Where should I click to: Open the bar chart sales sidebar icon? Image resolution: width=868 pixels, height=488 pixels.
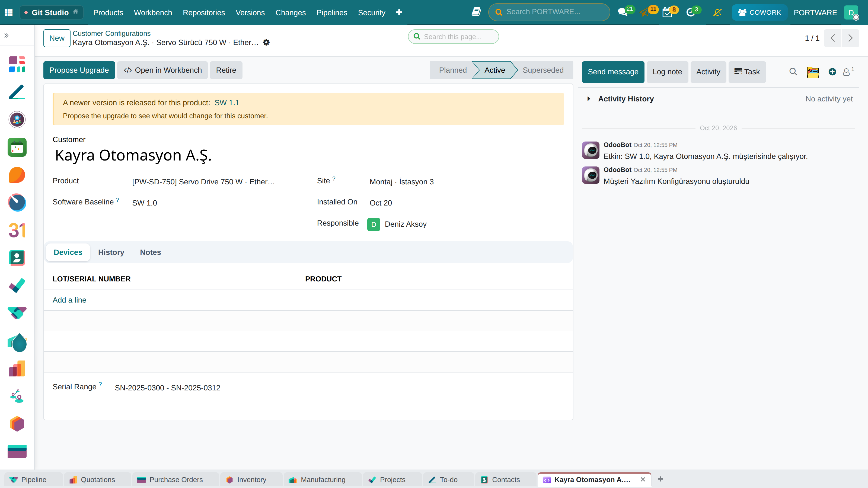point(17,368)
